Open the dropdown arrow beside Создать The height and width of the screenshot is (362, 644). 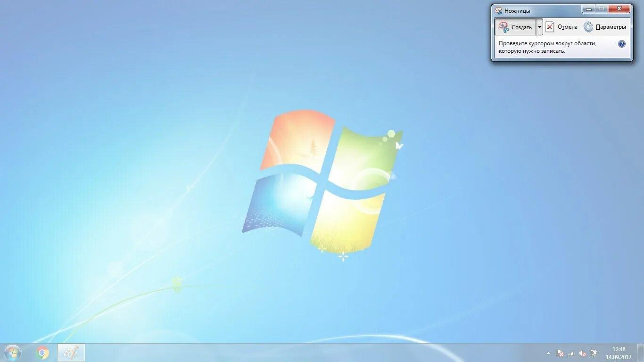(x=539, y=27)
